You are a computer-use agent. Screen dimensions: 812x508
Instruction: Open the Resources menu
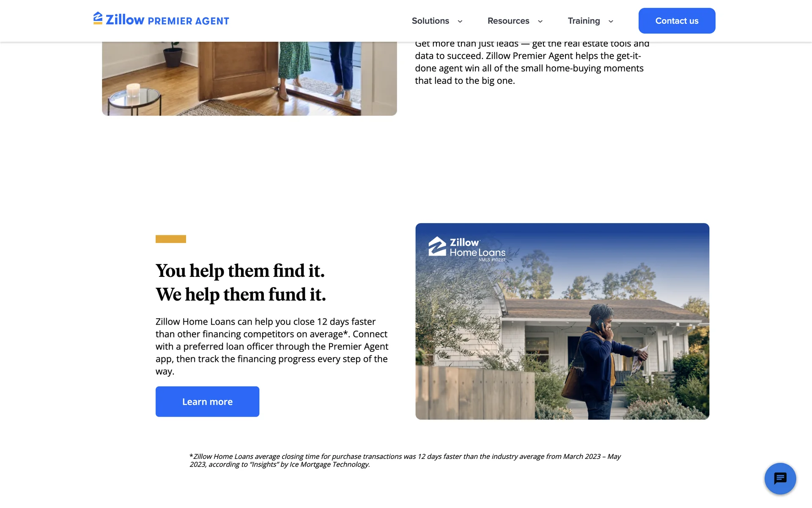coord(508,21)
